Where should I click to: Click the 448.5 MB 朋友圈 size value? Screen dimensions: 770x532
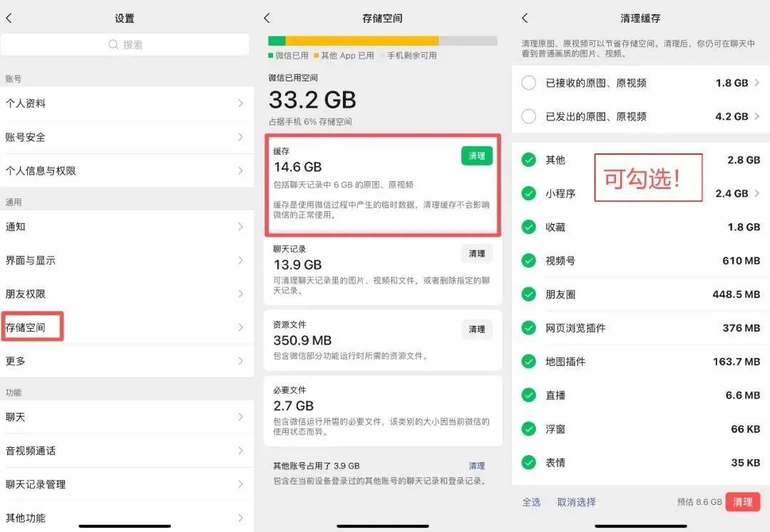point(736,295)
